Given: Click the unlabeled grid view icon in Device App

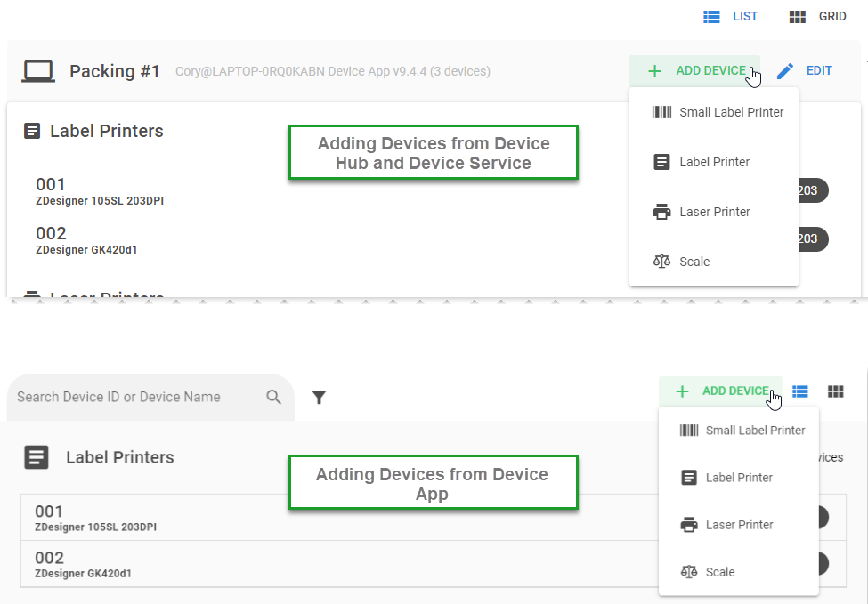Looking at the screenshot, I should pyautogui.click(x=835, y=391).
